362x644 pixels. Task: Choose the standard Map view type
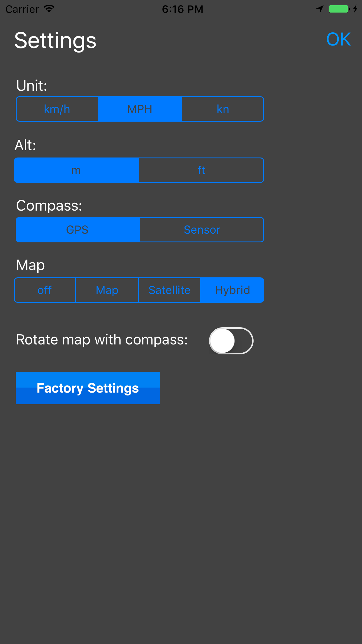coord(107,290)
